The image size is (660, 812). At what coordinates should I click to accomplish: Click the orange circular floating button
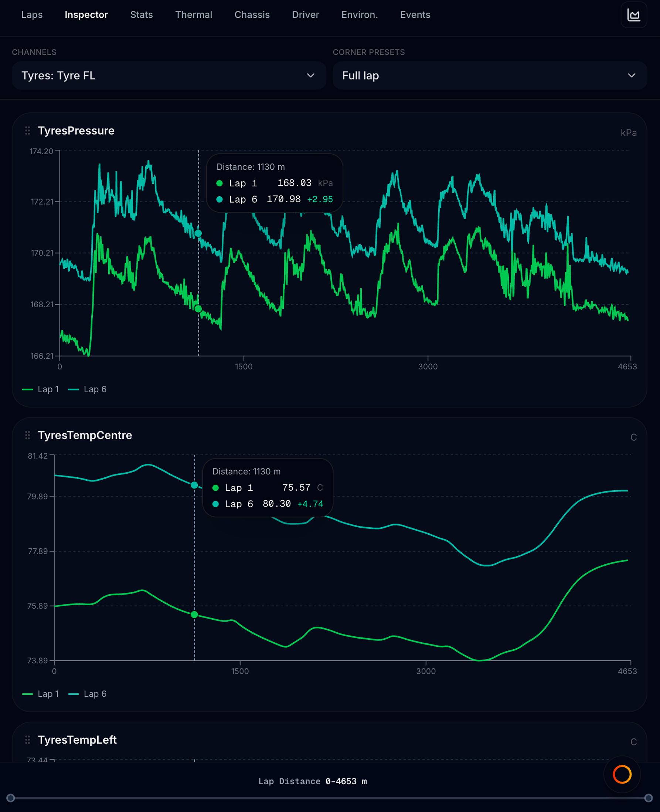622,774
